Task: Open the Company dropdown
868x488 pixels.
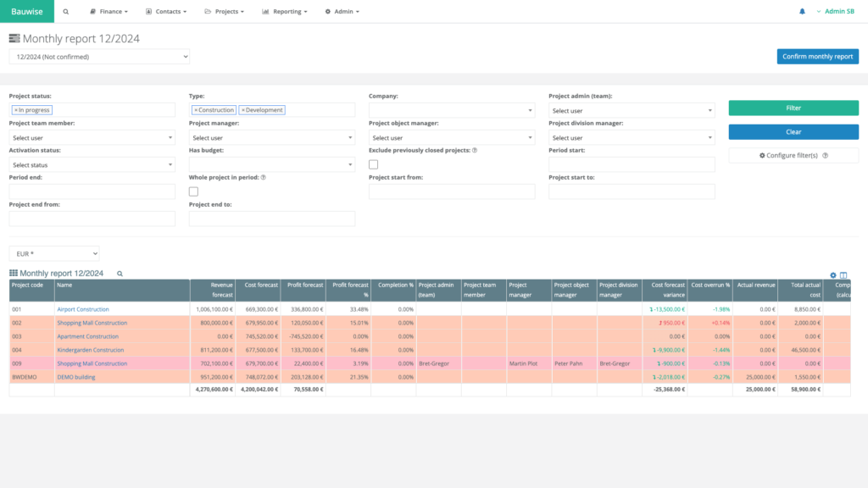Action: coord(452,110)
